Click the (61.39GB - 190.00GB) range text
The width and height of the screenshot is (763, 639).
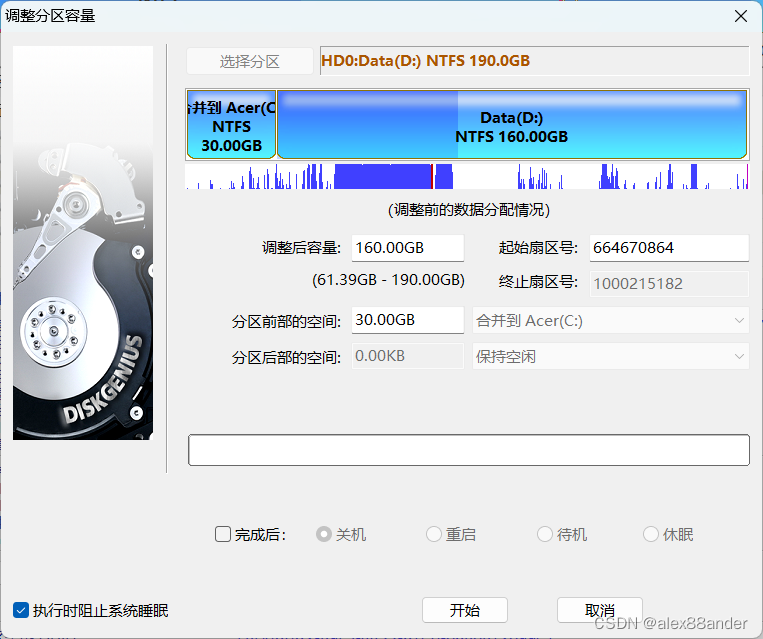(388, 280)
